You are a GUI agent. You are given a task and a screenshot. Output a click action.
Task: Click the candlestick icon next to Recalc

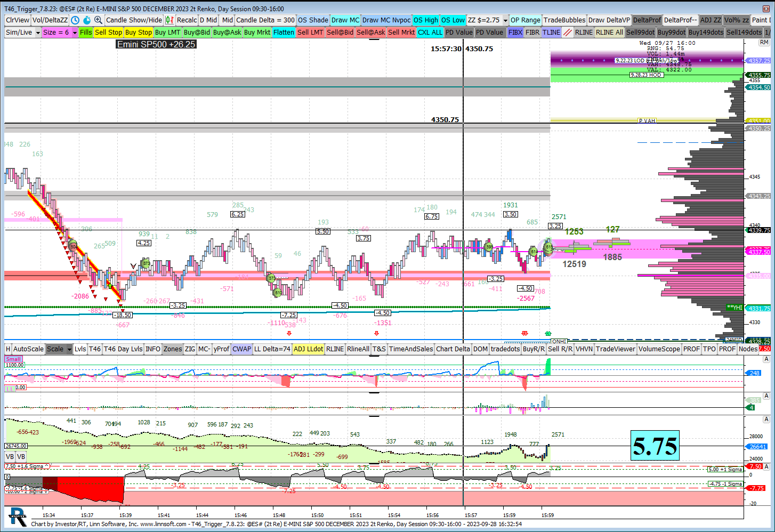pyautogui.click(x=169, y=20)
